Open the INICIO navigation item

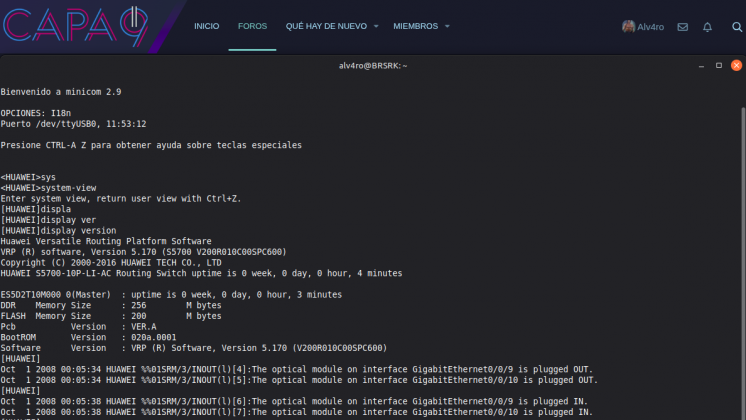click(206, 26)
